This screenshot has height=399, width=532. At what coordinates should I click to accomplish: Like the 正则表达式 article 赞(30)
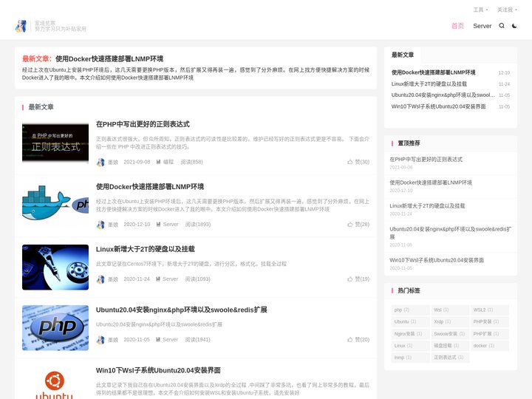pyautogui.click(x=358, y=162)
